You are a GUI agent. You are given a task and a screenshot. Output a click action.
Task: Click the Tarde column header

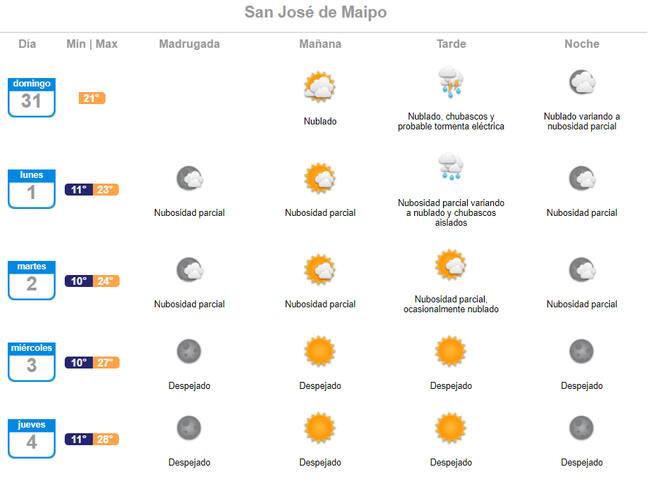pos(450,44)
